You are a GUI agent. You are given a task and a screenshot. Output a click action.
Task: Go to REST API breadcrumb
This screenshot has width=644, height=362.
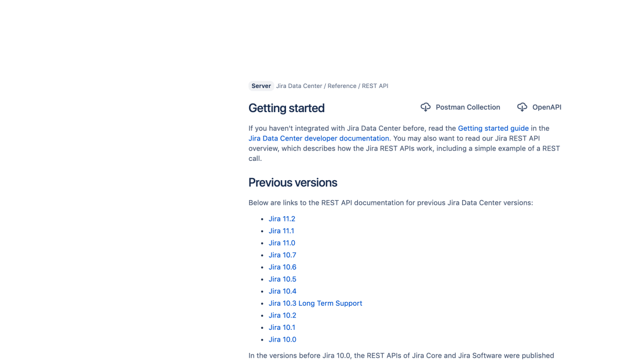(375, 86)
